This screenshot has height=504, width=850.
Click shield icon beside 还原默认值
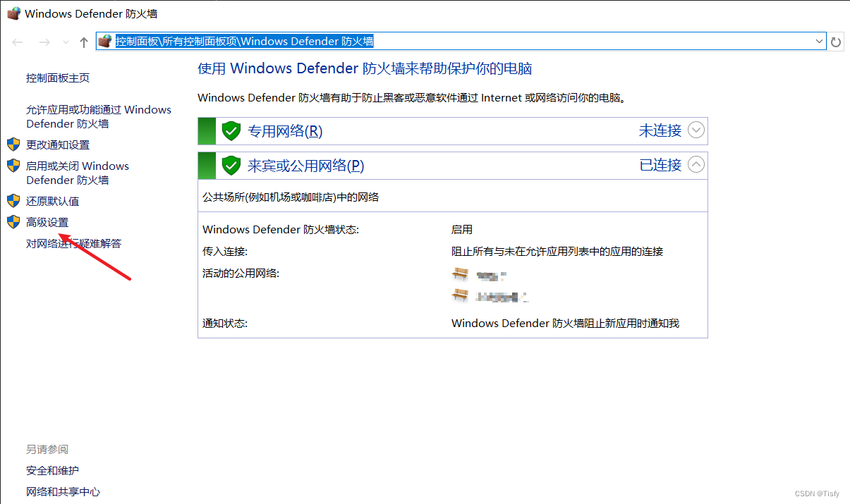pos(13,201)
